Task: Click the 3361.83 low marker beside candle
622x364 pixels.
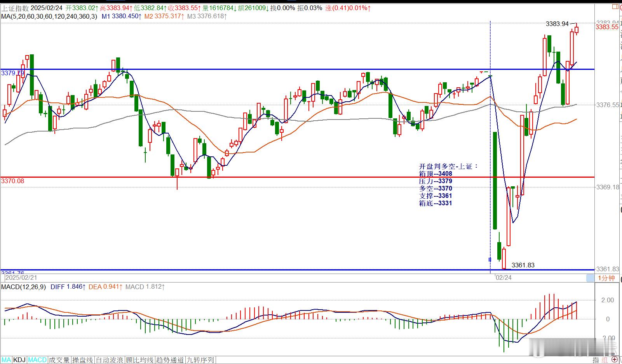Action: click(x=523, y=265)
